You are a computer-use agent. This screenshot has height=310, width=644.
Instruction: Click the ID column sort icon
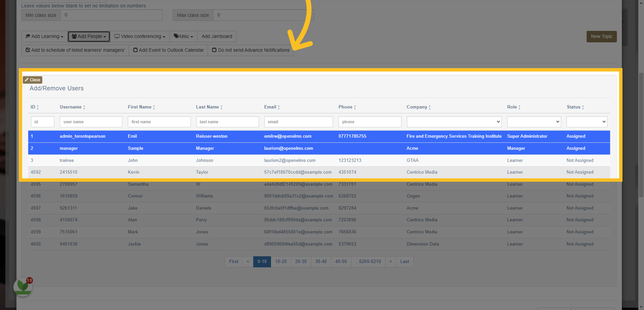pyautogui.click(x=38, y=107)
